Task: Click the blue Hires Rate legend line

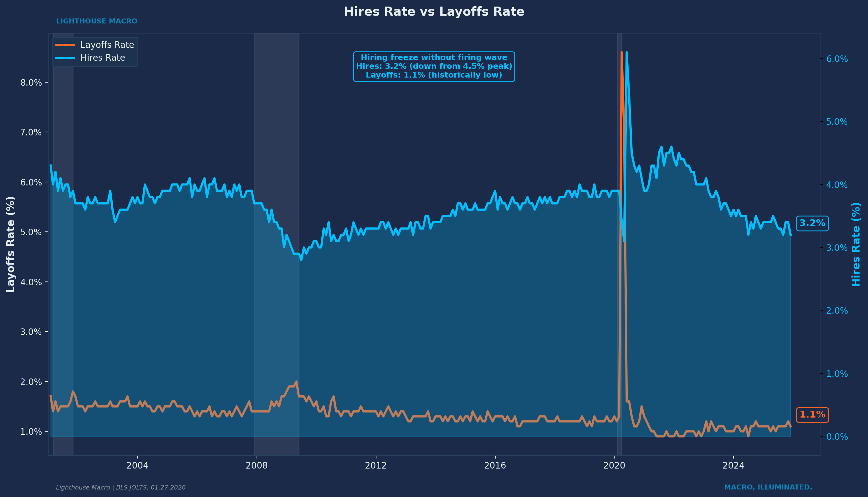Action: point(65,58)
